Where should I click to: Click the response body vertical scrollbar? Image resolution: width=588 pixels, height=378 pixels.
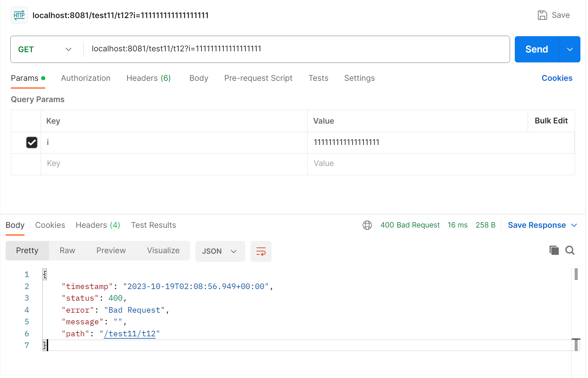[576, 274]
